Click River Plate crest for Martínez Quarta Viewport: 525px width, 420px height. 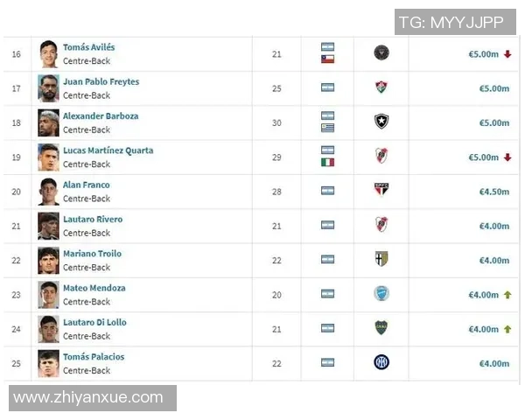(381, 156)
